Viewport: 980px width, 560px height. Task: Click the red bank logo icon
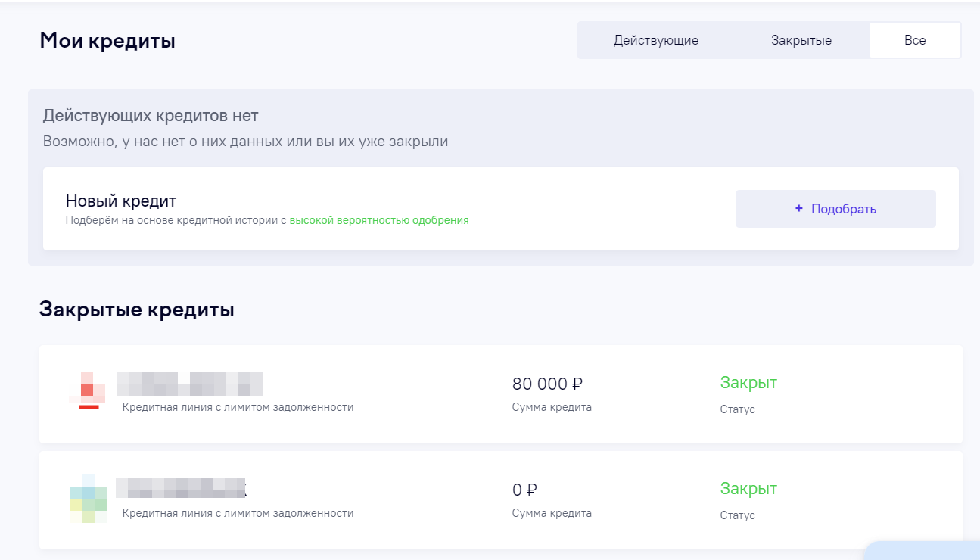[x=88, y=390]
